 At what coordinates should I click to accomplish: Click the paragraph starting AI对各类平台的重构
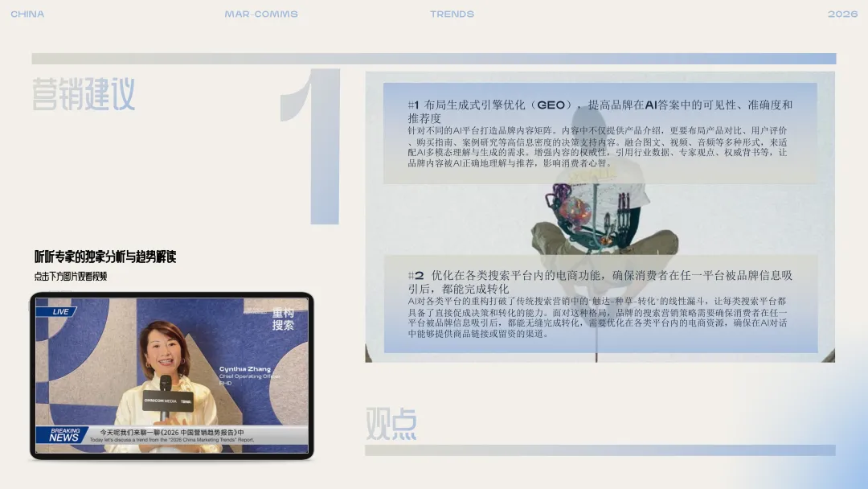click(x=597, y=318)
